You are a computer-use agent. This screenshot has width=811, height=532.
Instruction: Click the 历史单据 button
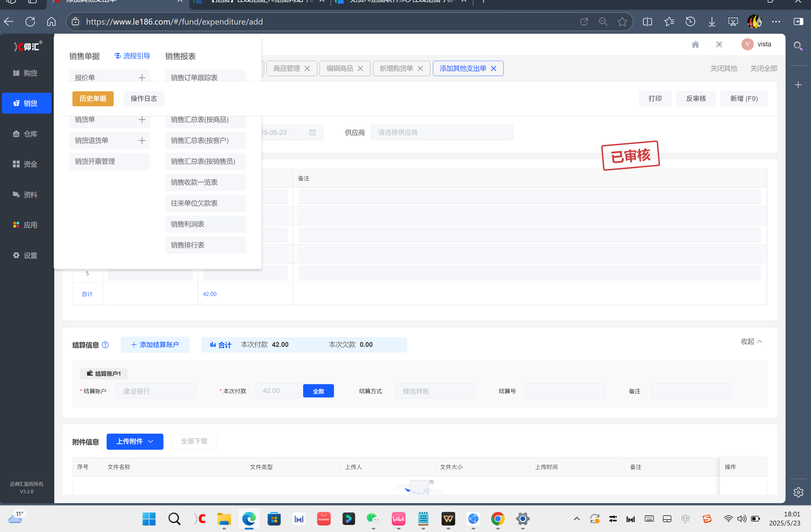[93, 98]
